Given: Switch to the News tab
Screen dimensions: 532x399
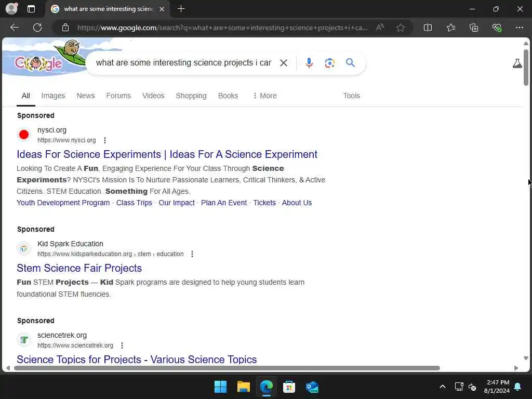Looking at the screenshot, I should coord(86,96).
